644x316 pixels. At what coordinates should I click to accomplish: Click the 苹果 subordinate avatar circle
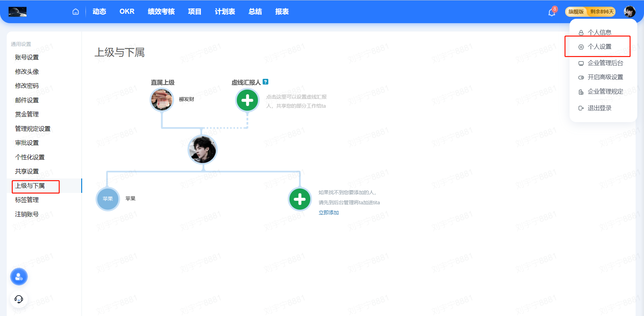108,199
